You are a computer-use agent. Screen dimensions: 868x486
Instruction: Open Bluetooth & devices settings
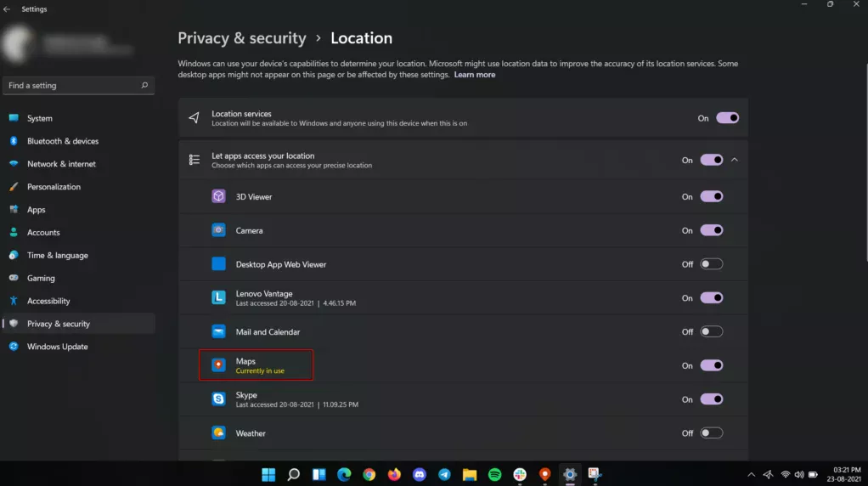coord(63,141)
